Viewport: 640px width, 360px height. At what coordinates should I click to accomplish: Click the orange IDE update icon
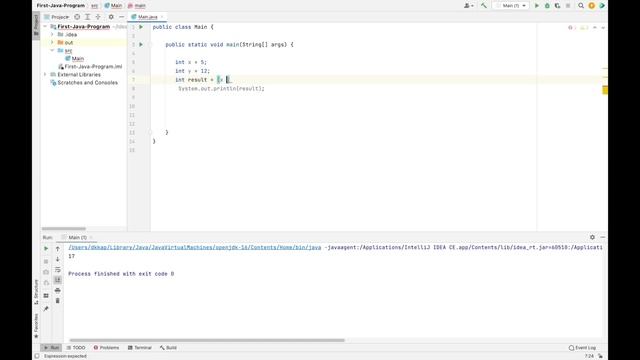pyautogui.click(x=591, y=6)
